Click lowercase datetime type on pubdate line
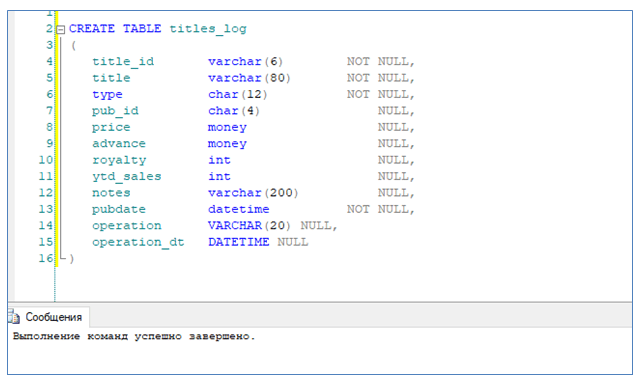Viewport: 641px width, 383px height. click(x=239, y=209)
